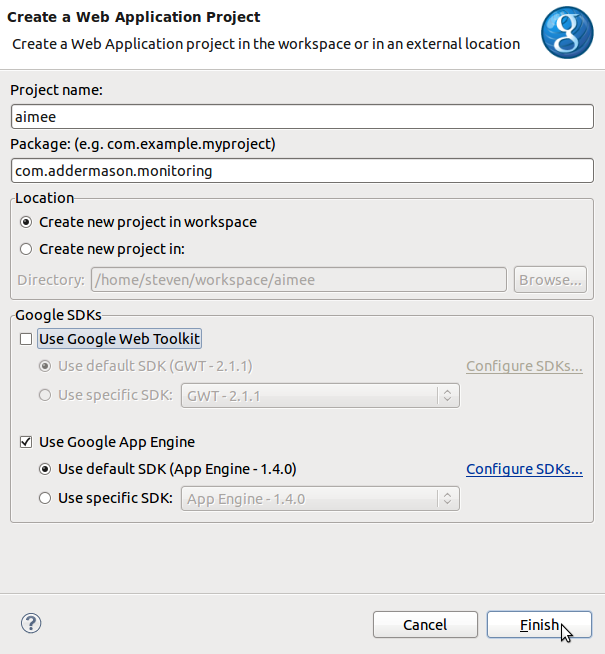Click Configure SDKs link for Web Toolkit
Viewport: 605px width, 654px height.
pos(524,366)
